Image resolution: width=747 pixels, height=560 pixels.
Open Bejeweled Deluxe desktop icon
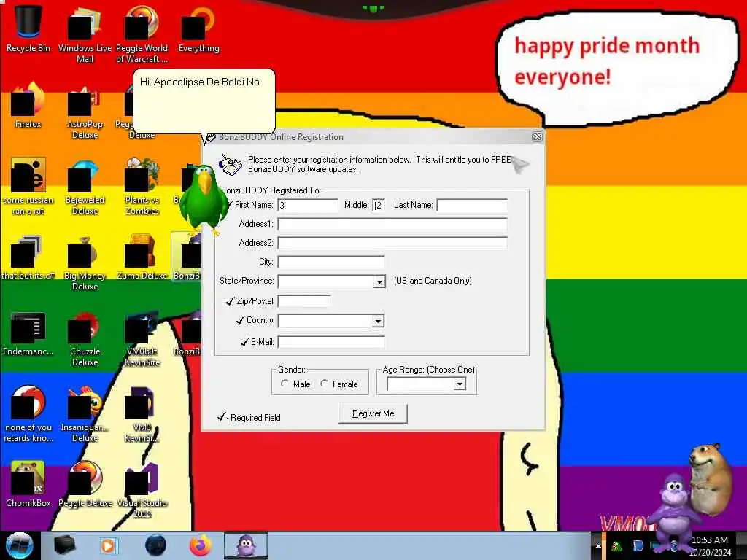85,186
